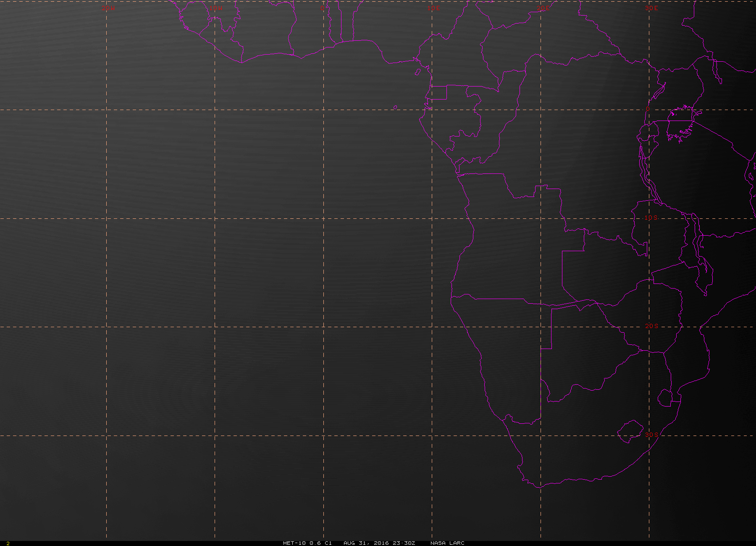Click the '20 S' latitude label
This screenshot has height=546, width=756.
652,326
